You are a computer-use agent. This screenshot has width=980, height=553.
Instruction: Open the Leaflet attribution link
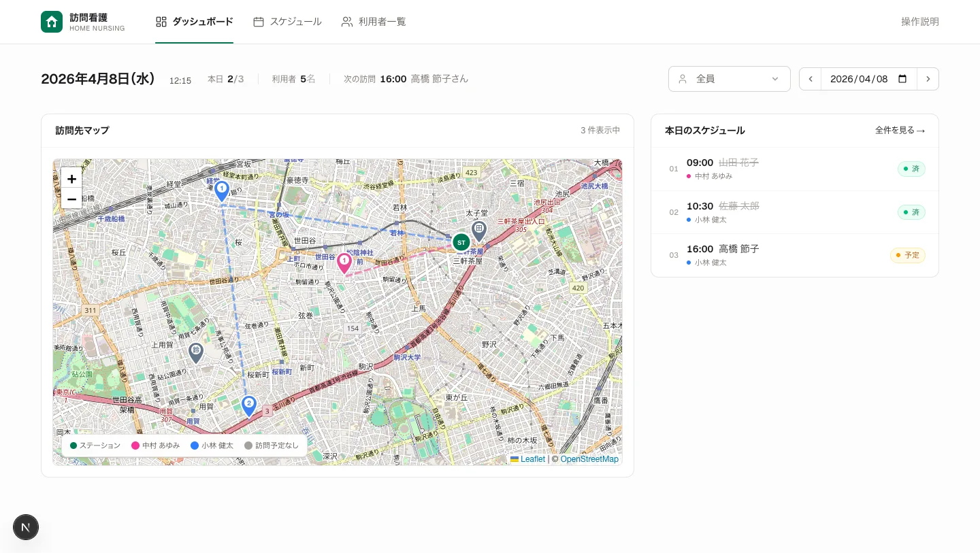coord(528,459)
